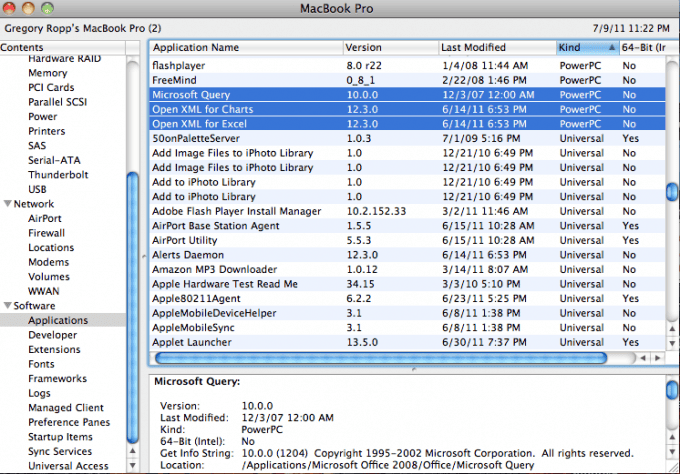This screenshot has height=474, width=680.
Task: Open Firewall under Network
Action: [46, 233]
